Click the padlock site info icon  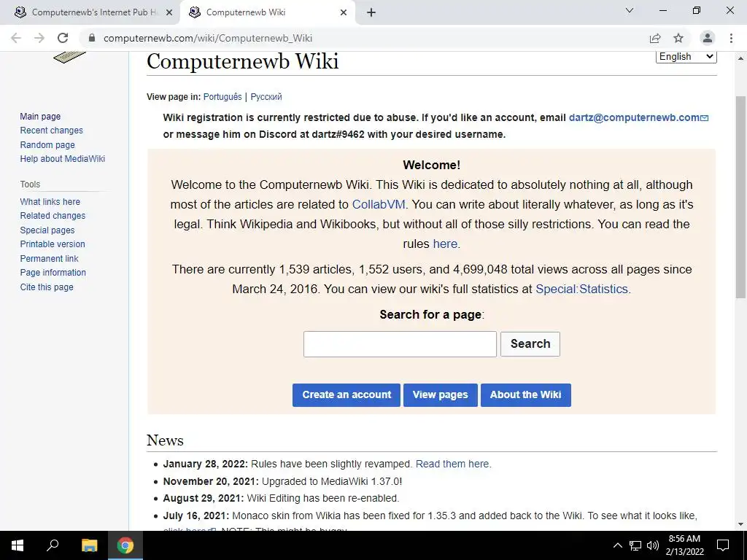(92, 38)
